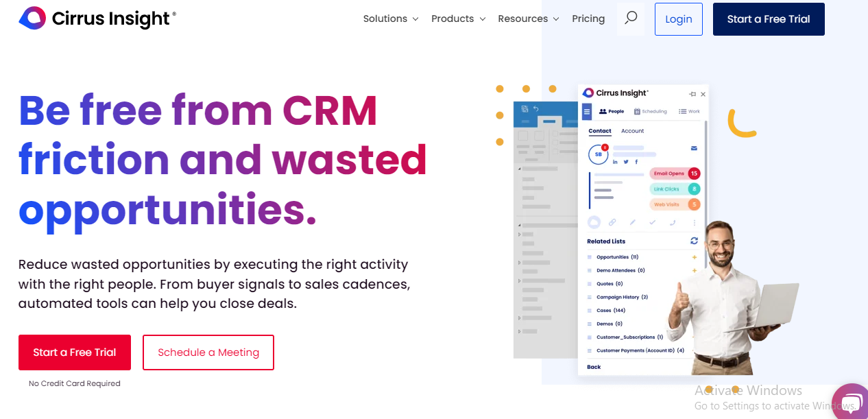
Task: Click the Email Opens stat pill
Action: [675, 173]
